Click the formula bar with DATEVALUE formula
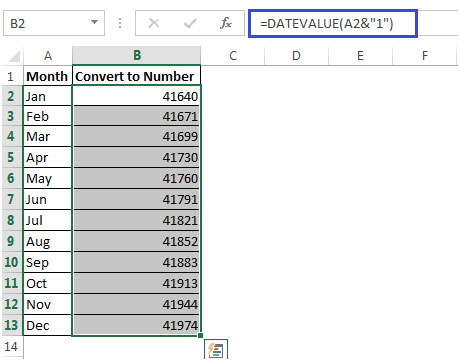Image resolution: width=460 pixels, height=361 pixels. click(333, 23)
